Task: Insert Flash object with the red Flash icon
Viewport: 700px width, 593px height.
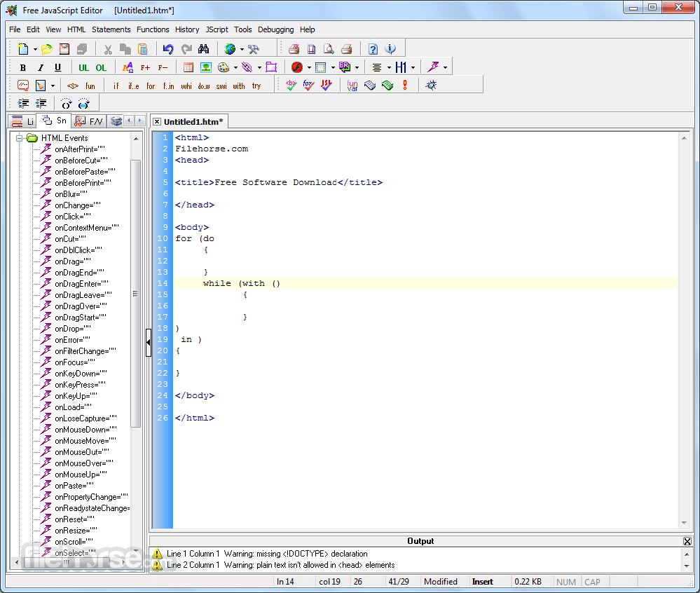Action: point(297,67)
